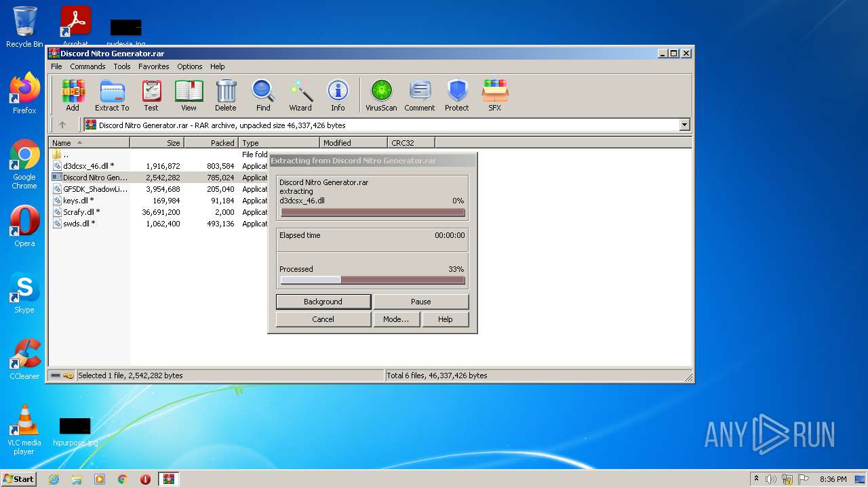The height and width of the screenshot is (488, 868).
Task: Sort by Size column header
Action: 157,143
